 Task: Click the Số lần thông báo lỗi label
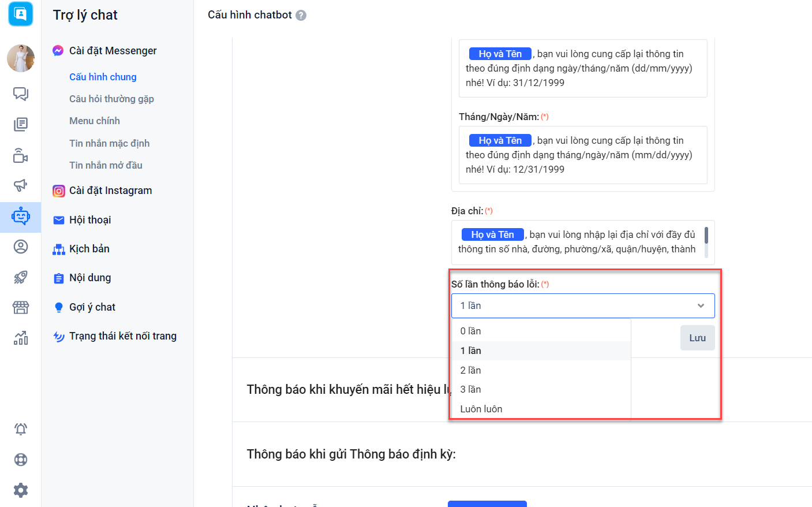pos(495,284)
